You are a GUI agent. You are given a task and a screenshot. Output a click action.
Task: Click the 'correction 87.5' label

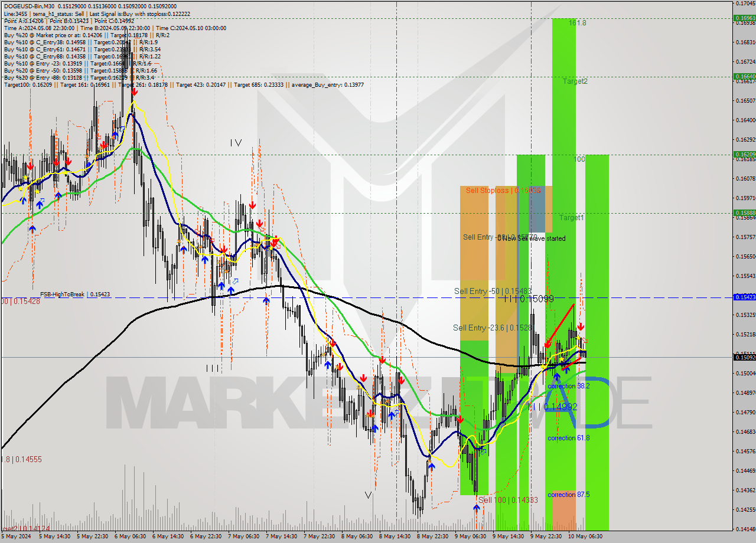[x=569, y=495]
